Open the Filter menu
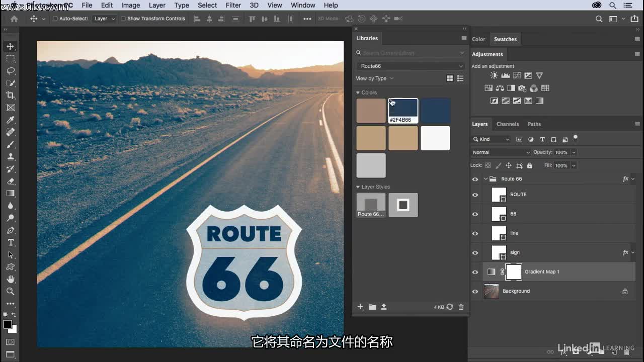The width and height of the screenshot is (644, 362). (233, 5)
